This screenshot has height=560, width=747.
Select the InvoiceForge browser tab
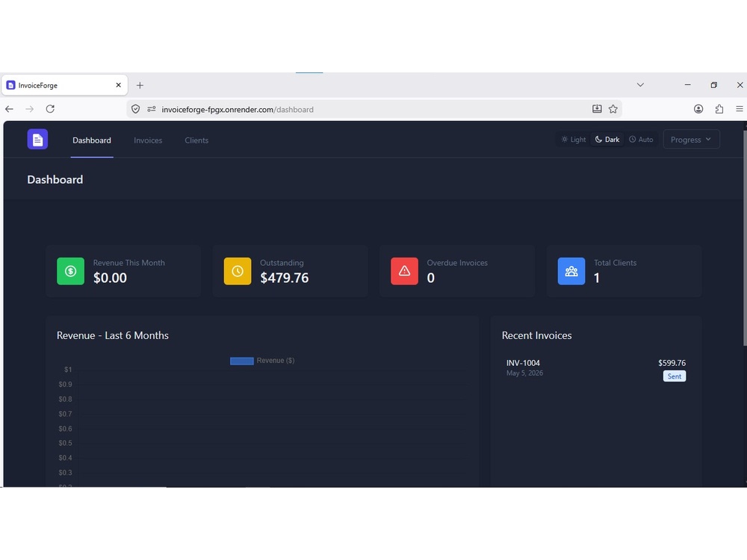64,85
